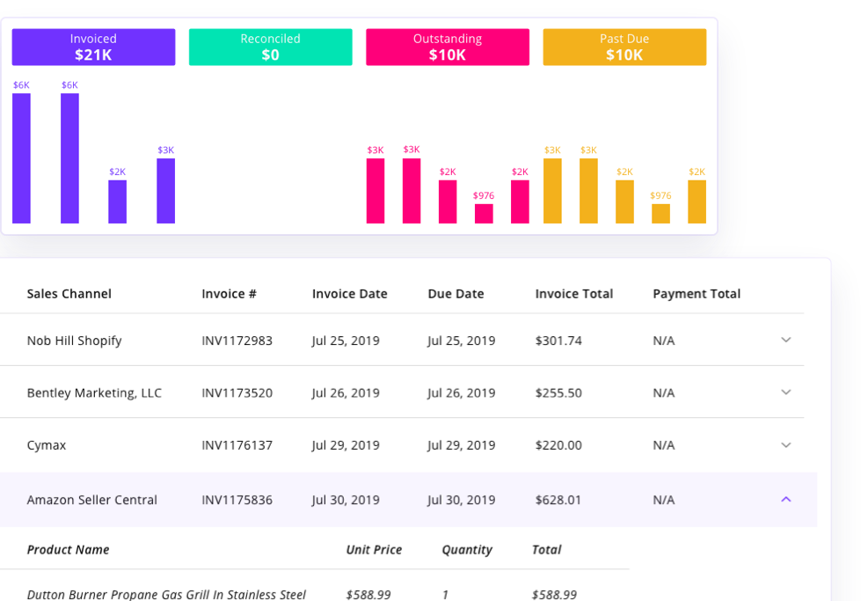Click the purple $3K bar
The height and width of the screenshot is (601, 868).
165,189
